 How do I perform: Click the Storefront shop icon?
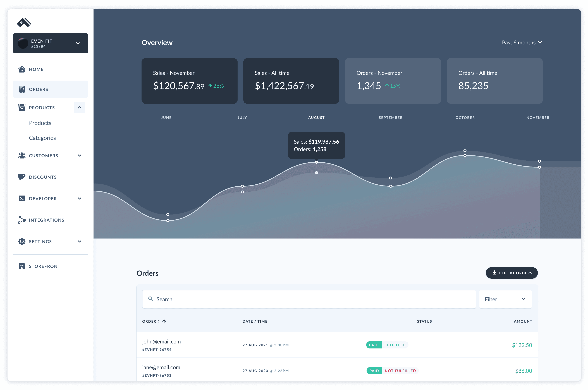[x=22, y=266]
